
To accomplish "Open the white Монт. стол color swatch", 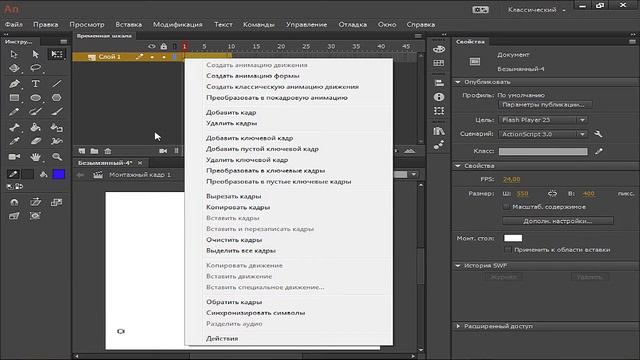I will tap(513, 238).
